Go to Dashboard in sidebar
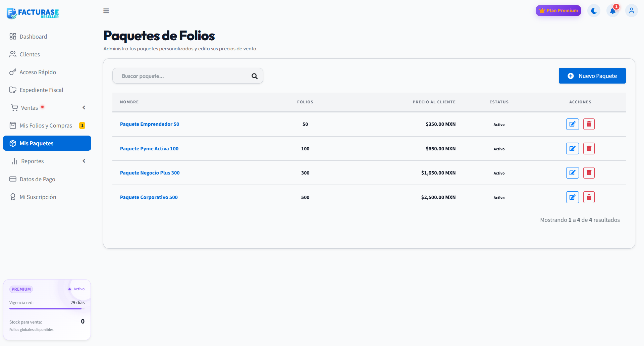 [47, 37]
